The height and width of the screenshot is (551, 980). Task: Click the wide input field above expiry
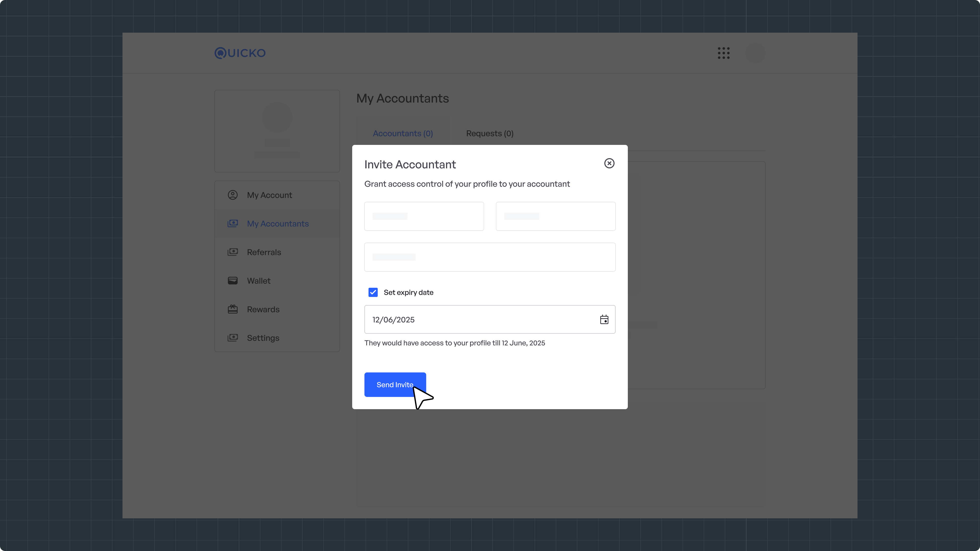coord(490,257)
